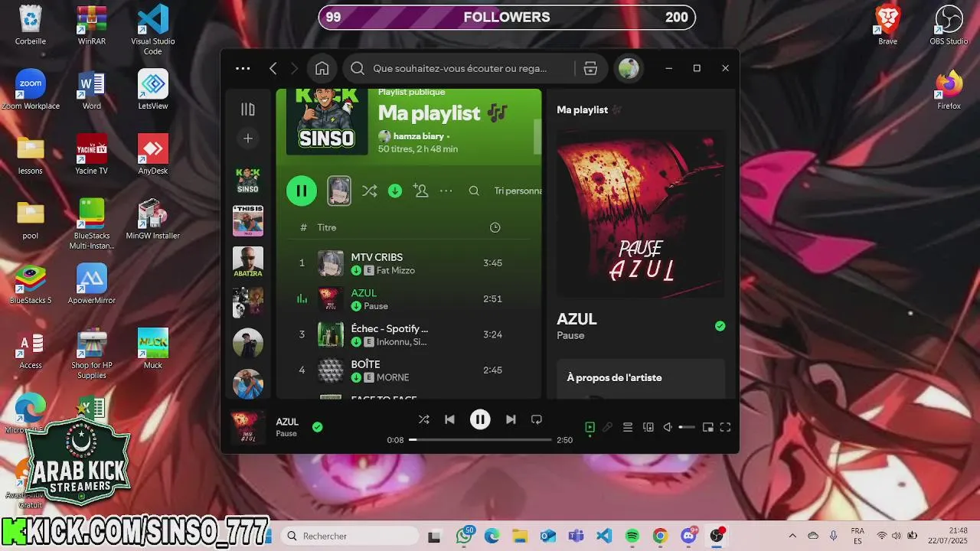Open the Ma playlist link in the right panel
The height and width of the screenshot is (551, 980).
(x=582, y=109)
